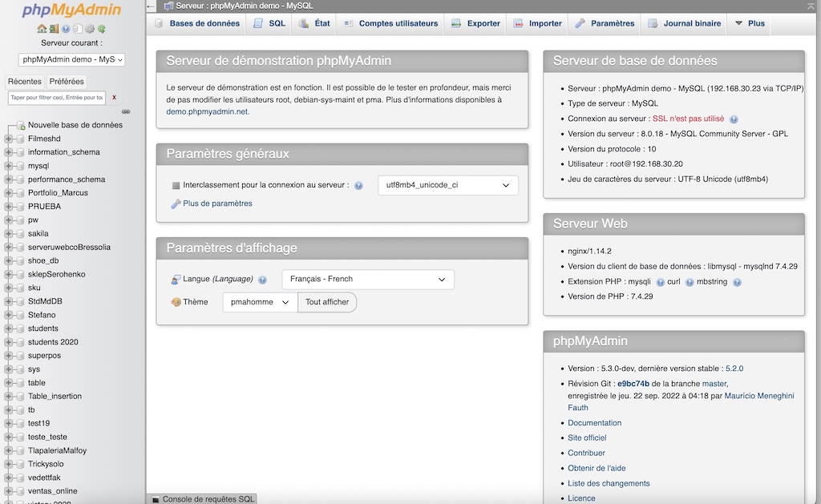Open help icon beside Interclassement label
821x504 pixels.
pyautogui.click(x=358, y=185)
